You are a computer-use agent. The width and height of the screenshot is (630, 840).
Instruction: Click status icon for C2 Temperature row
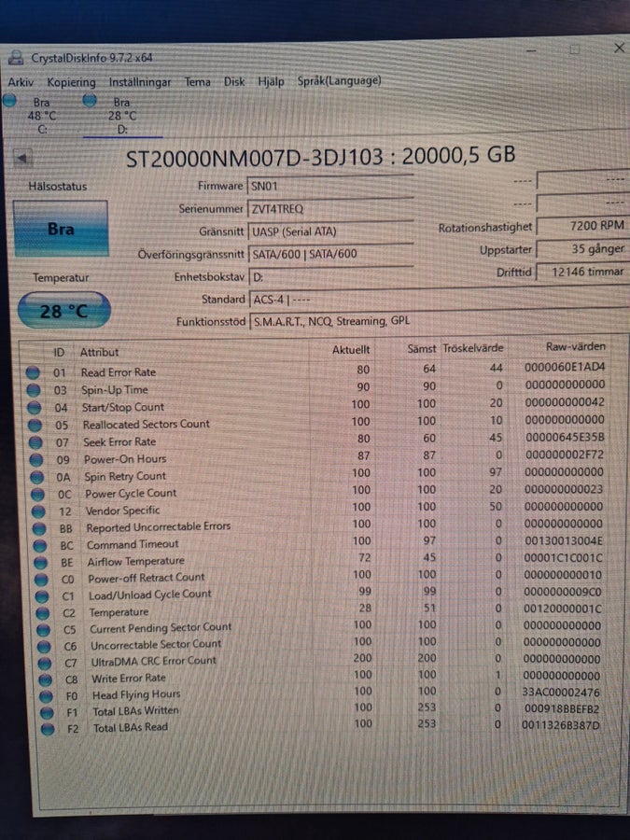click(x=43, y=613)
